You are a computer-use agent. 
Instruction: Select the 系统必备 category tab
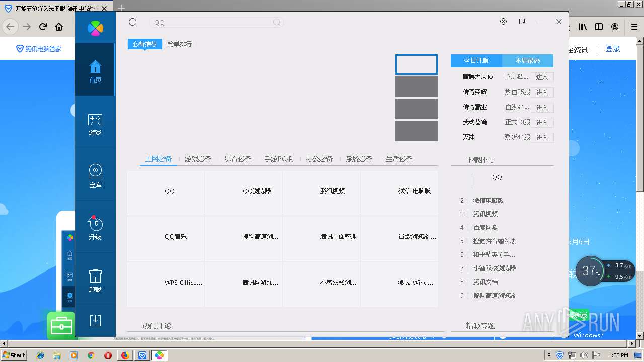[359, 159]
